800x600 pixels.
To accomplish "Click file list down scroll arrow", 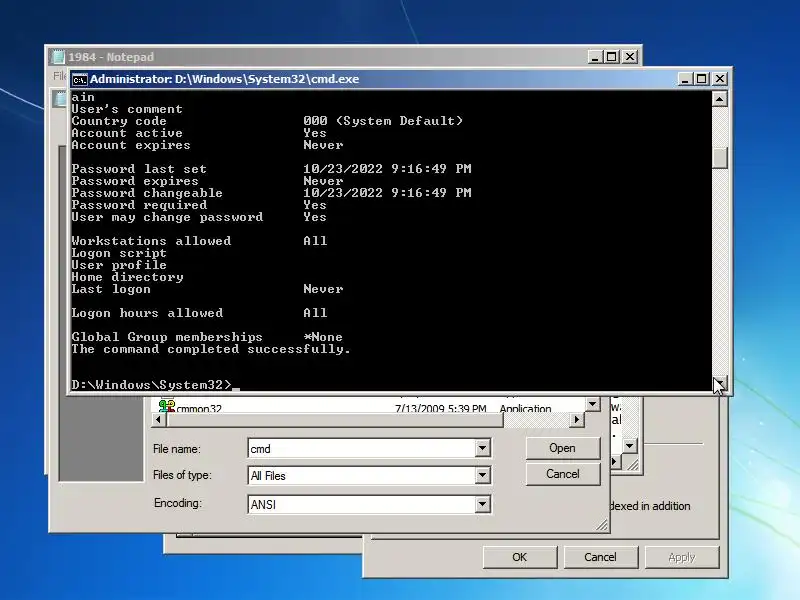I will [592, 404].
